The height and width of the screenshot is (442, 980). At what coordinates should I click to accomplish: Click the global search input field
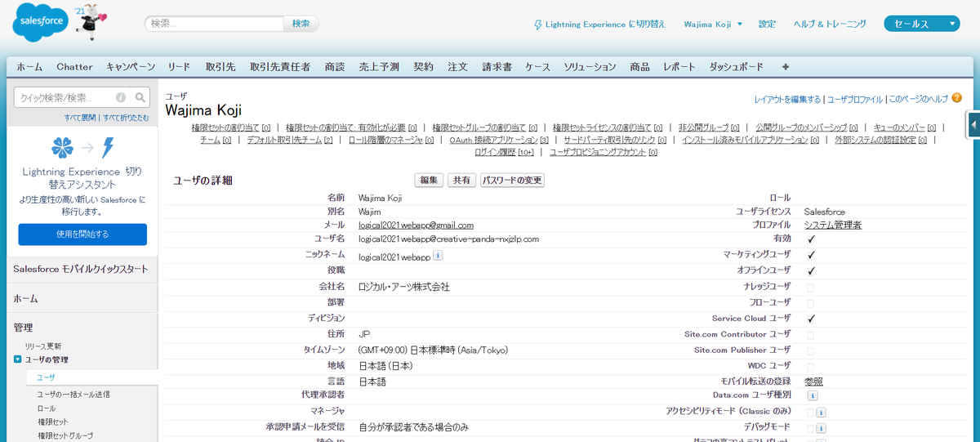tap(215, 24)
